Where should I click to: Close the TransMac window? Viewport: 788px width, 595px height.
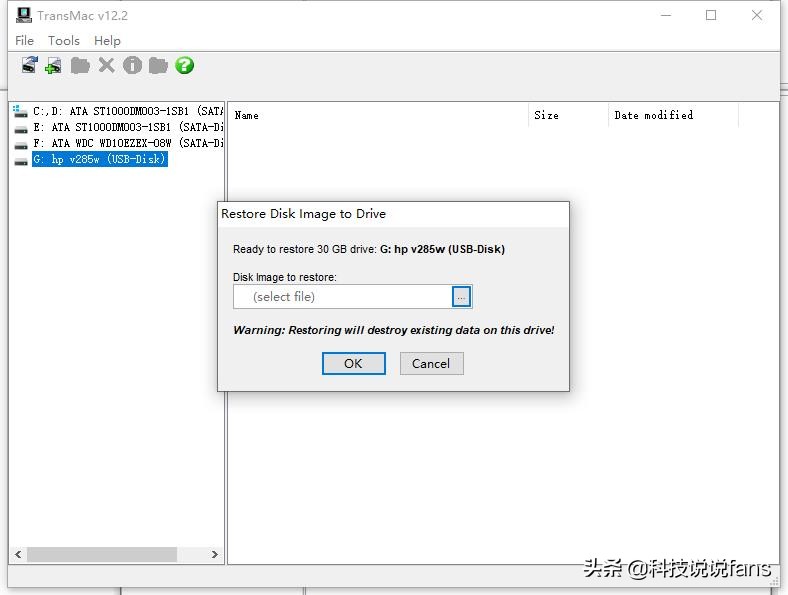coord(757,15)
